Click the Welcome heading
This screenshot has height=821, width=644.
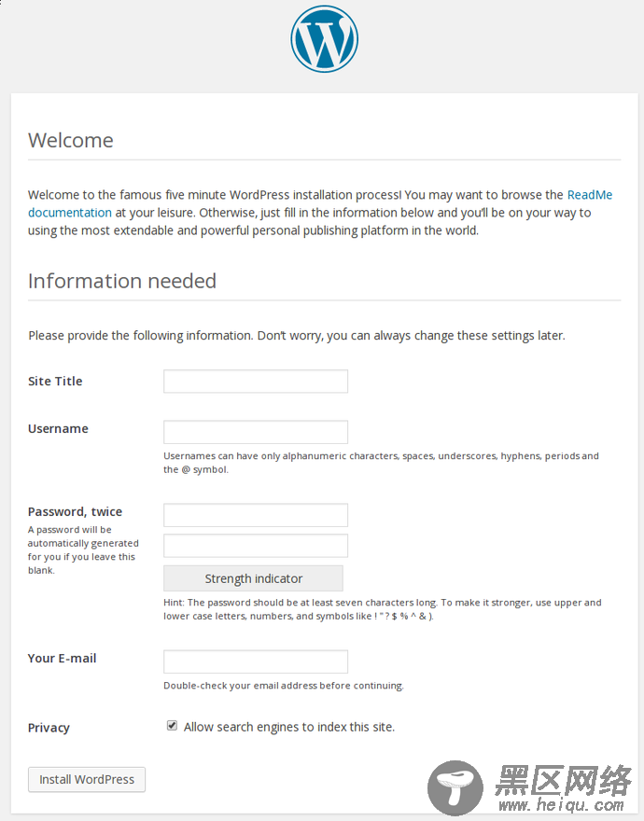coord(71,140)
